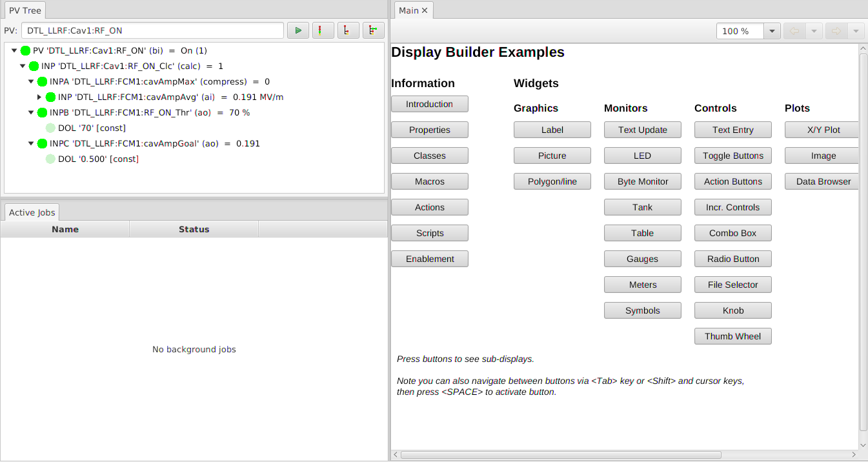Open the Toggle Buttons example
This screenshot has height=462, width=868.
(732, 156)
